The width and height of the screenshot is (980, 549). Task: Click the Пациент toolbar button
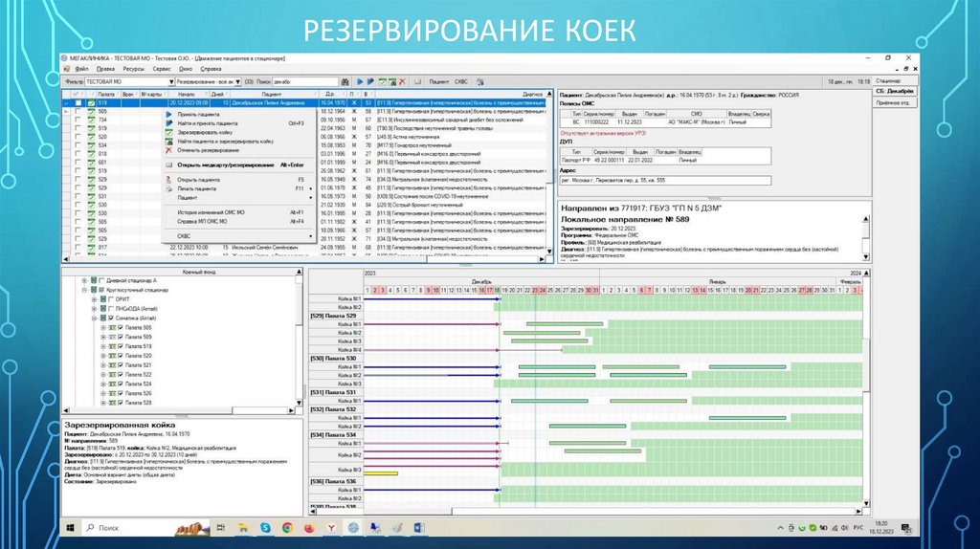438,82
